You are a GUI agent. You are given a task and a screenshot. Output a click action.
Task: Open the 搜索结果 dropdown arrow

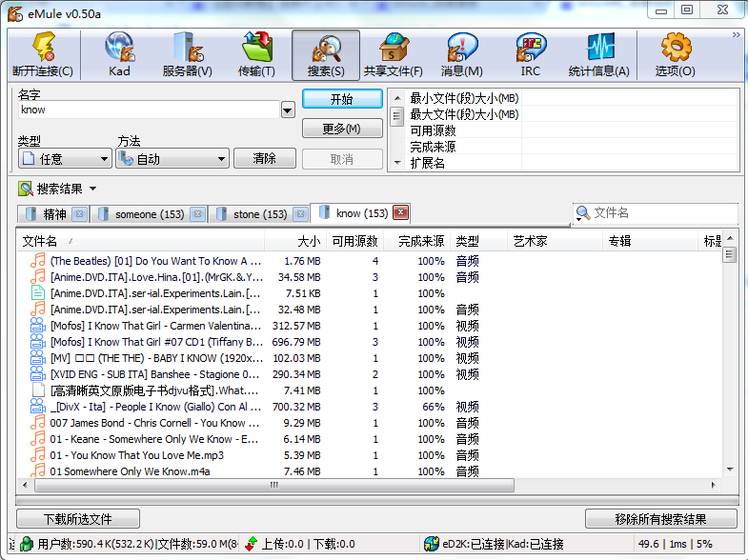(93, 189)
